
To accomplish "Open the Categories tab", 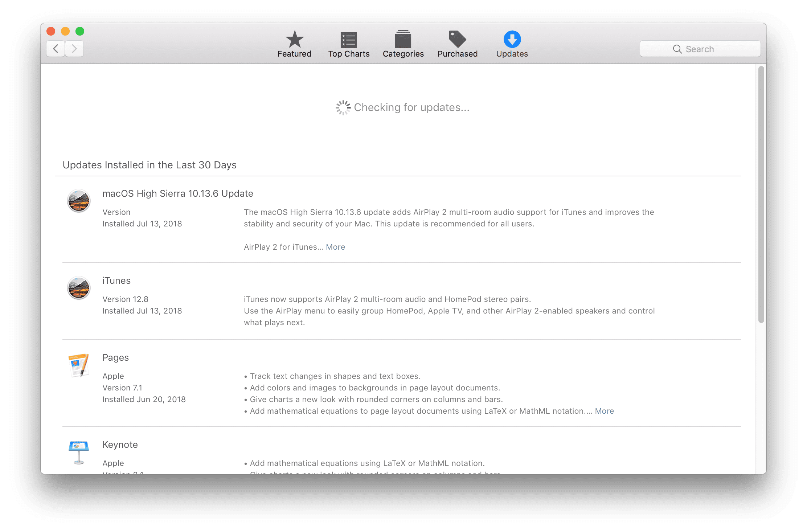I will (x=403, y=44).
